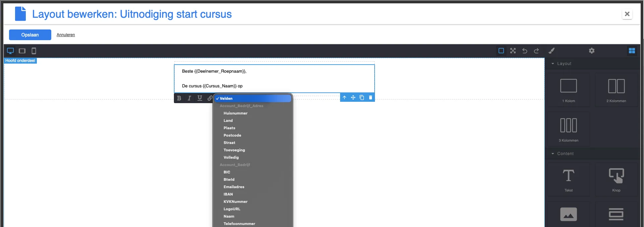Choose Postcode from the fields list
This screenshot has height=227, width=644.
[253, 135]
